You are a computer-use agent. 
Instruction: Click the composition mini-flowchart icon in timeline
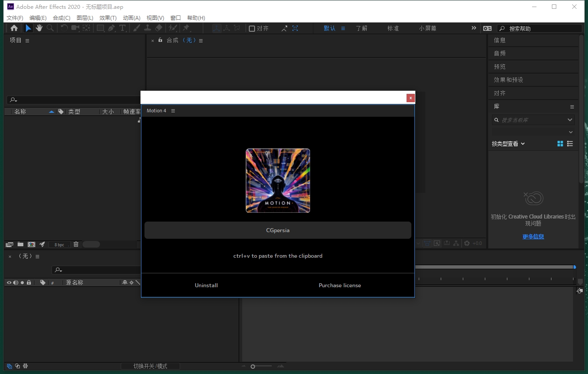580,291
